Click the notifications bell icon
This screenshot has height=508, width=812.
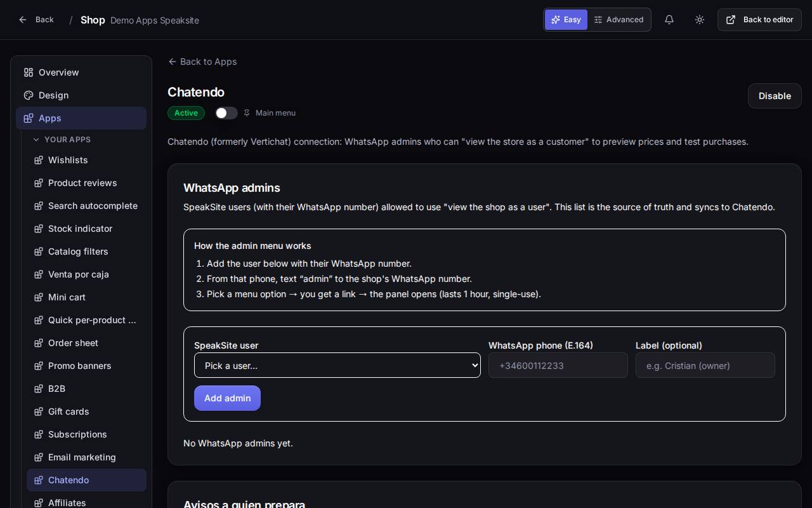coord(669,20)
